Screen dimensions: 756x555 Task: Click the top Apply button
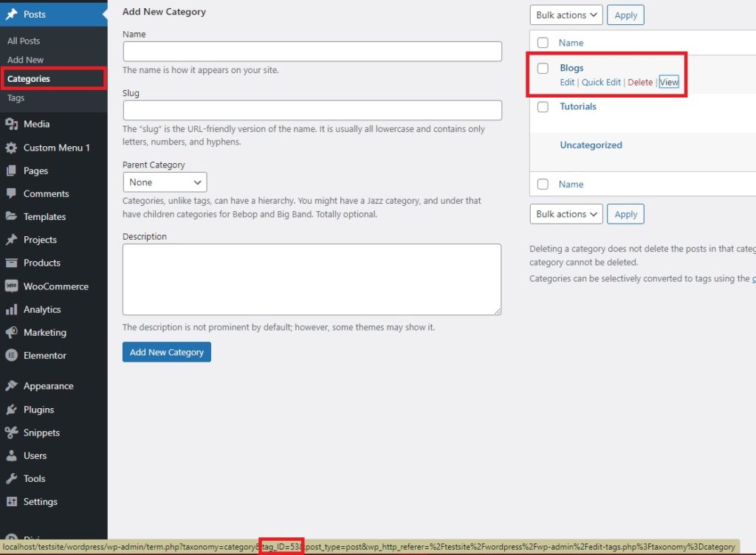click(625, 15)
